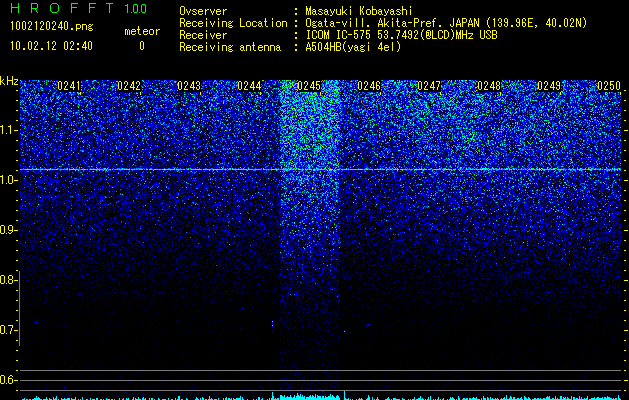The image size is (629, 400).
Task: Click the 1.0 kHz axis tick label
Action: 8,181
